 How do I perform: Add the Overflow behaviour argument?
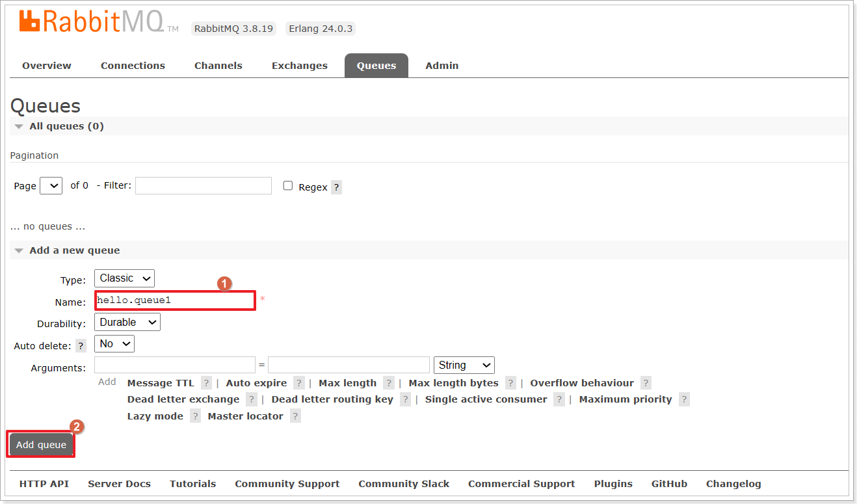click(x=582, y=383)
